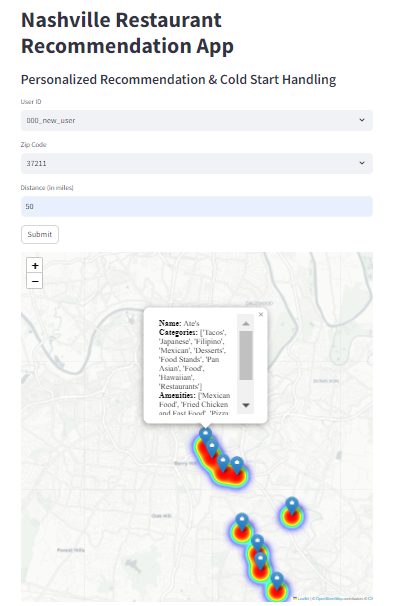Expand User ID list via chevron arrow
This screenshot has height=606, width=394.
coord(362,120)
